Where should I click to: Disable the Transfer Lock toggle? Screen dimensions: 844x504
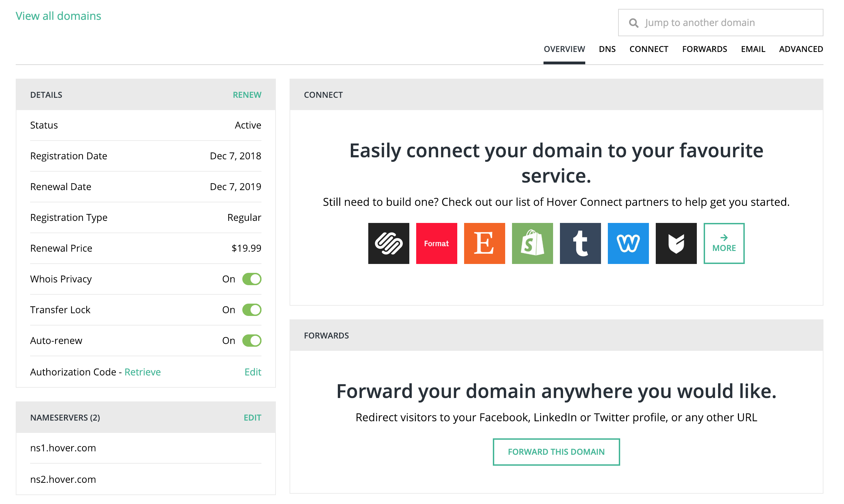[252, 309]
